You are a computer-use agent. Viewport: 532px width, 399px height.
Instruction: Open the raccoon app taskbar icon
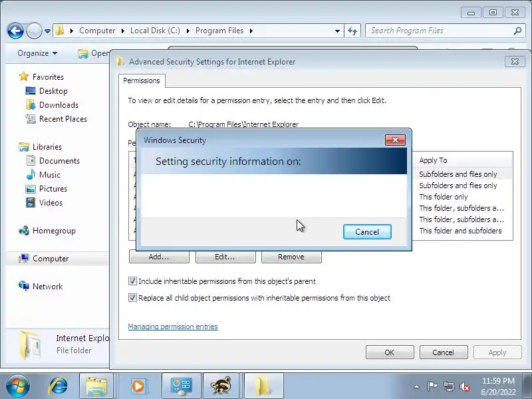[x=221, y=386]
